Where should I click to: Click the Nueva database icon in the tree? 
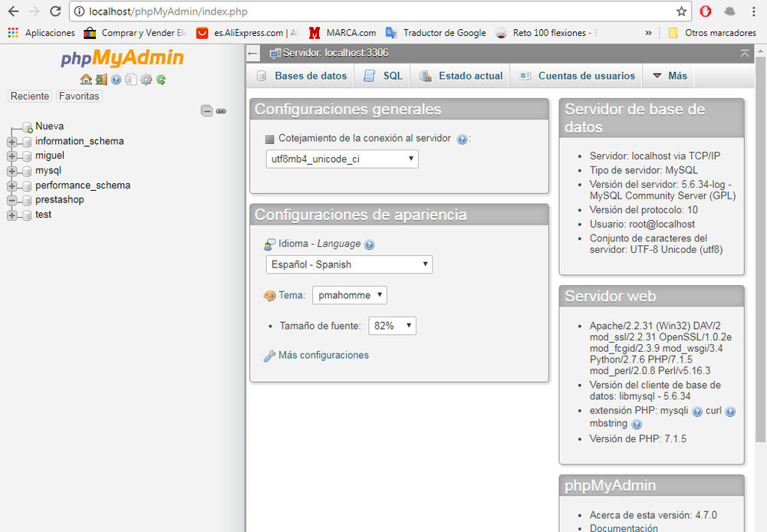click(x=28, y=127)
